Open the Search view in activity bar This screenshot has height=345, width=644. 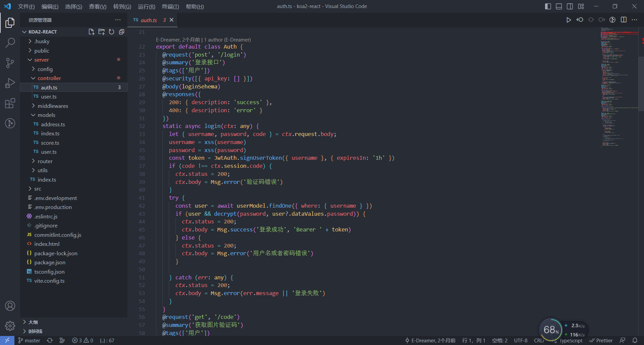pyautogui.click(x=10, y=43)
